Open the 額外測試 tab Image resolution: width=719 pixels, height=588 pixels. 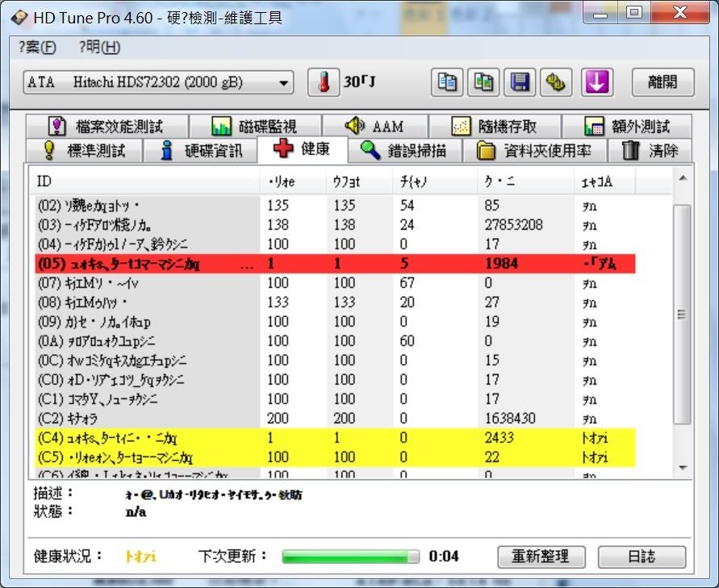627,126
